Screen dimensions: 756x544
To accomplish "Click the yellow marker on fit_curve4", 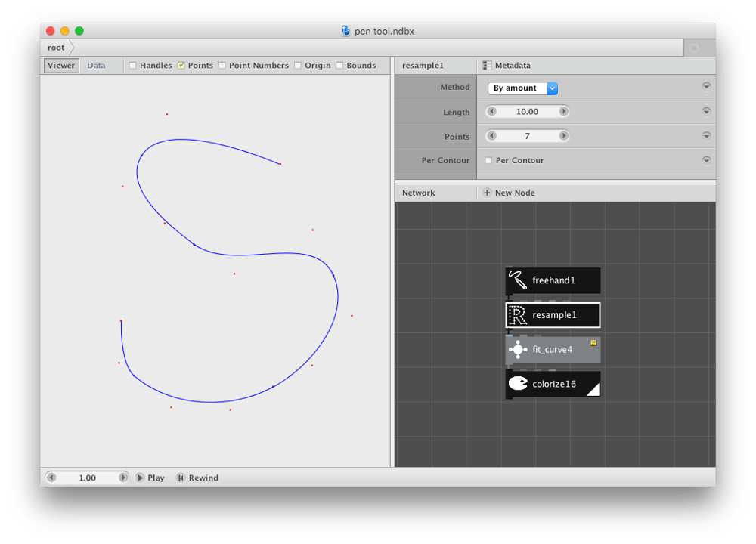I will 593,342.
